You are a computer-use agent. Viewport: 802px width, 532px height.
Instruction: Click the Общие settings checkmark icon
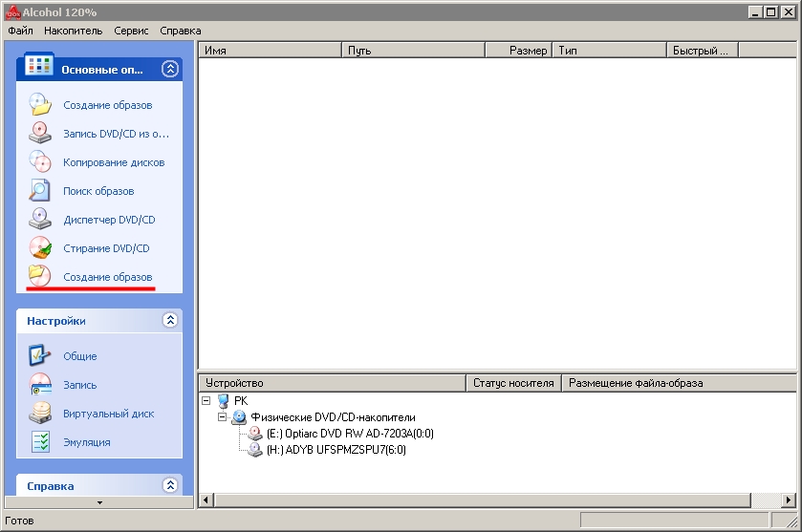[x=40, y=355]
